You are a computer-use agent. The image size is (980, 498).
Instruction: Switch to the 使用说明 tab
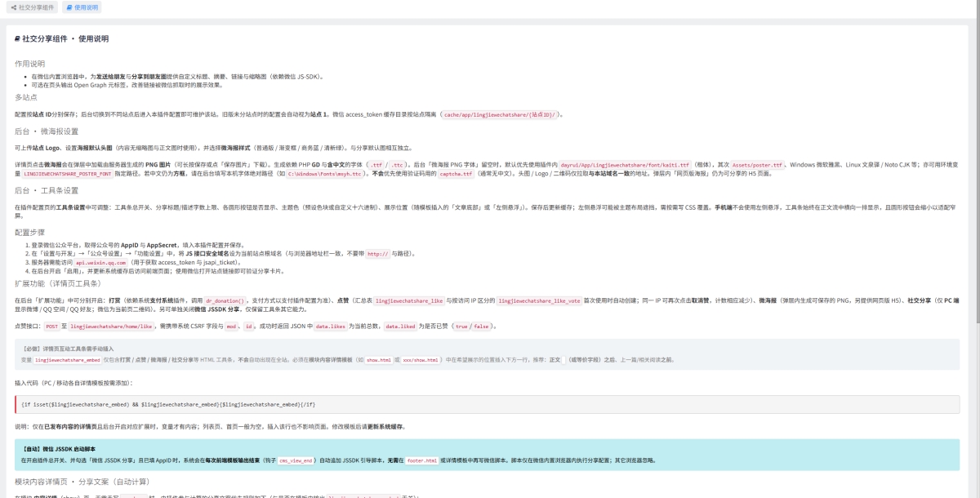click(82, 7)
